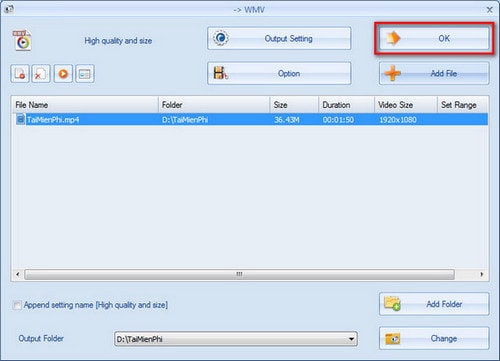The image size is (500, 361).
Task: Click the remove file toolbar icon
Action: tap(20, 73)
